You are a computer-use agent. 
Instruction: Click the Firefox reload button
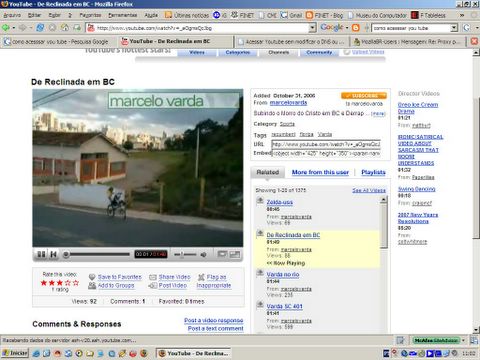coord(40,28)
